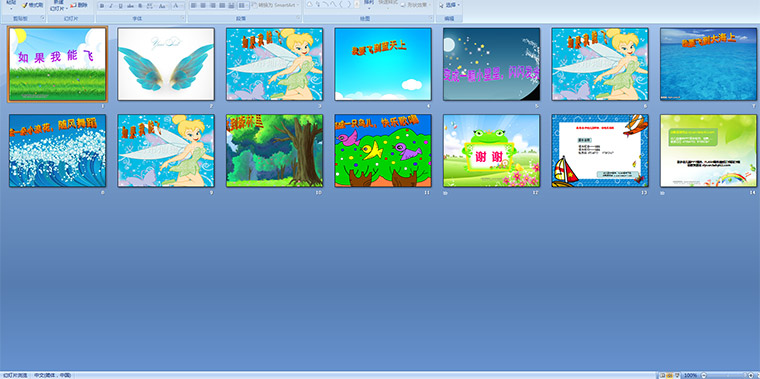Expand the Font group dialog launcher
Screen dimensions: 760x379
tap(183, 18)
